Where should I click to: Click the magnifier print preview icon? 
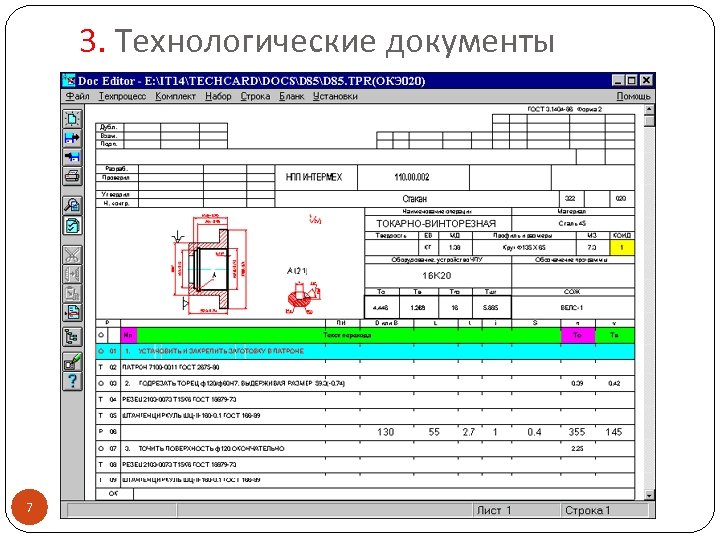[x=72, y=205]
